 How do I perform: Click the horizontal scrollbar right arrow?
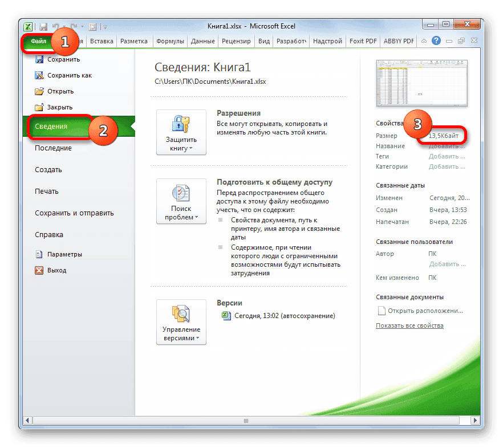(475, 420)
